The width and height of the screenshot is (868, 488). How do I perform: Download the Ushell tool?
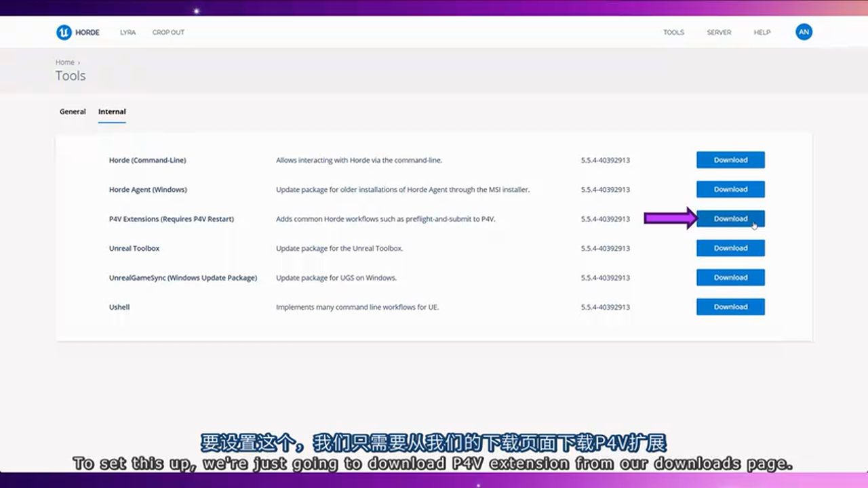coord(730,307)
